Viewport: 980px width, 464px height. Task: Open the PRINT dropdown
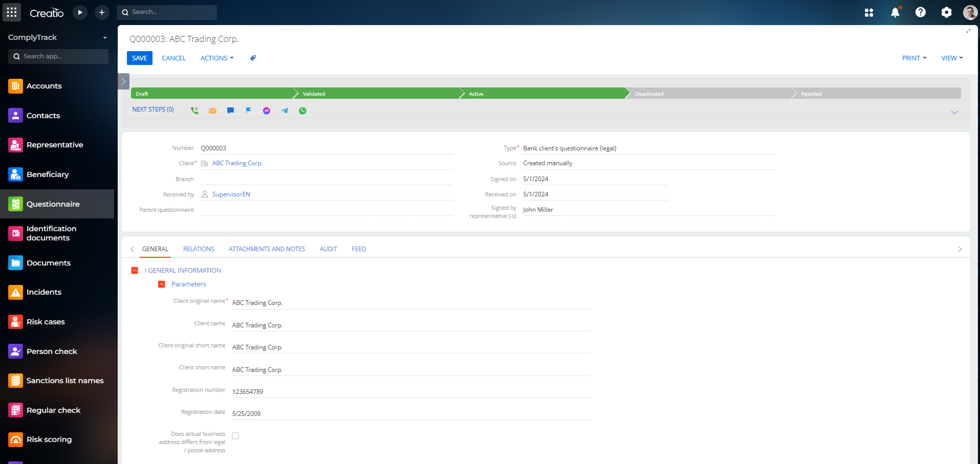(x=914, y=58)
